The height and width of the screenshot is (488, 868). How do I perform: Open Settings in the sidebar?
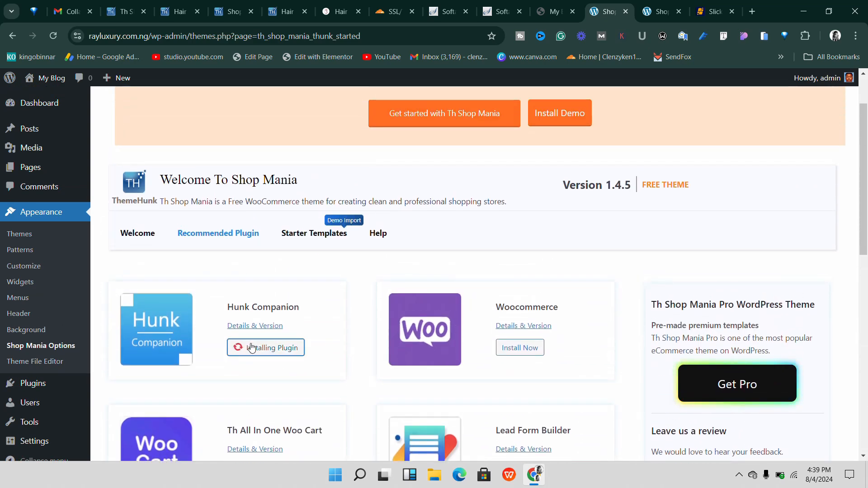click(x=34, y=441)
